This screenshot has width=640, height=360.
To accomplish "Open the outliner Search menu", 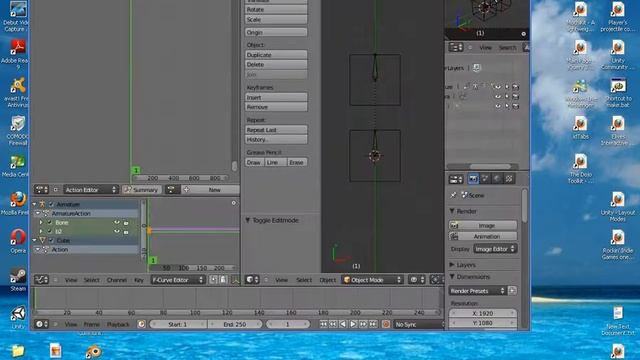I will tap(507, 47).
